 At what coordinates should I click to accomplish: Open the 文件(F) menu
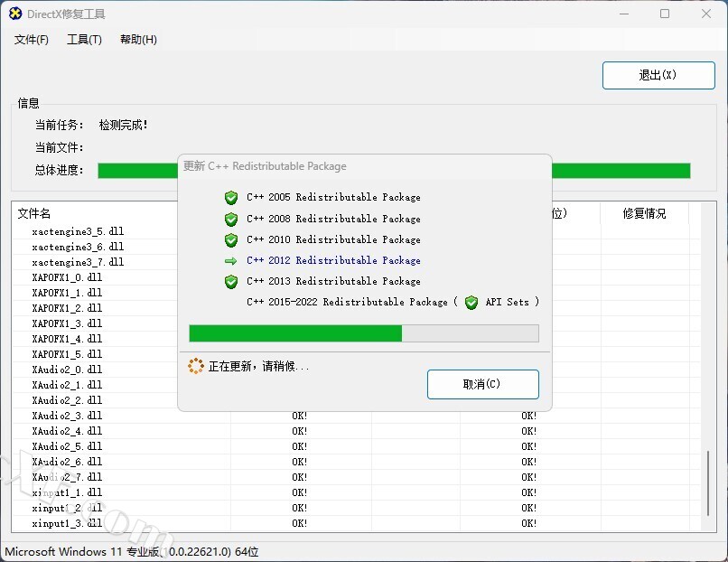[31, 40]
